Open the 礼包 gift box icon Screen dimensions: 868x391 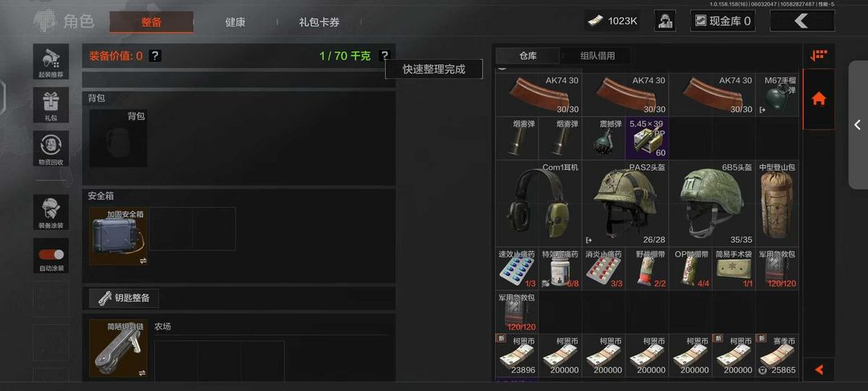51,105
